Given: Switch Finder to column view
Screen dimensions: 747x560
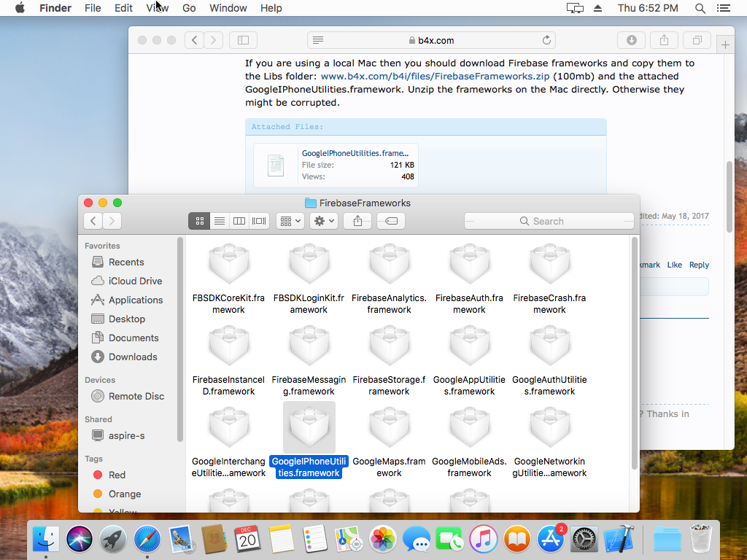Looking at the screenshot, I should (x=239, y=221).
